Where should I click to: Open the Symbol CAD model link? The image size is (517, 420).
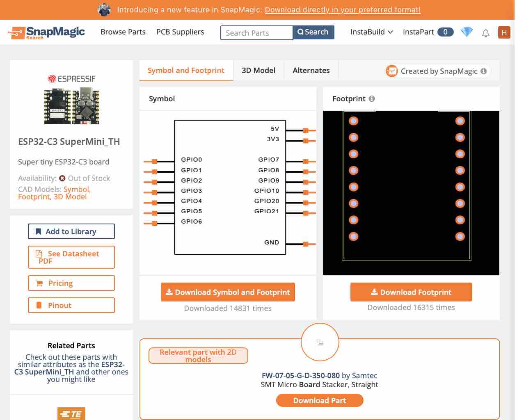click(x=77, y=189)
